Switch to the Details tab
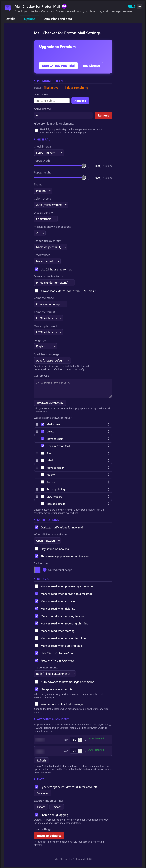 (10, 19)
